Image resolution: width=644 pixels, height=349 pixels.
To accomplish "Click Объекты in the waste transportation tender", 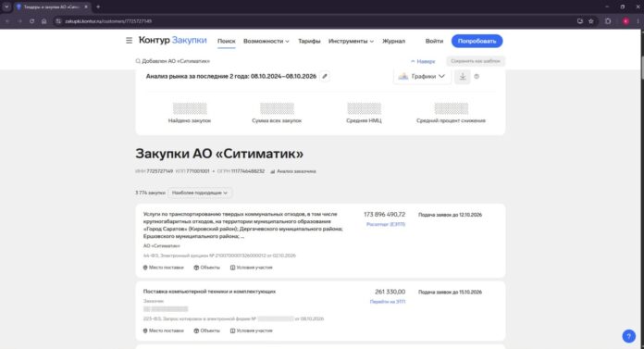I will click(x=206, y=268).
